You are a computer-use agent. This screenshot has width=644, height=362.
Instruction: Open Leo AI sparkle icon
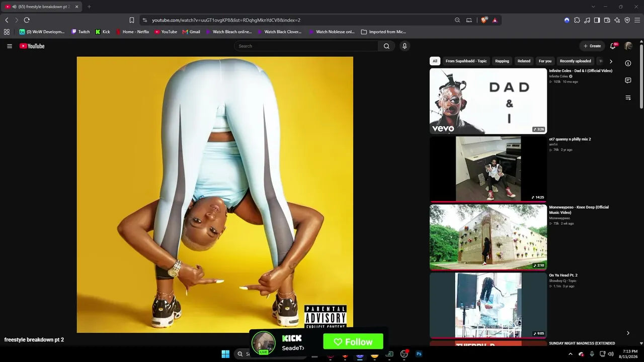pyautogui.click(x=617, y=20)
